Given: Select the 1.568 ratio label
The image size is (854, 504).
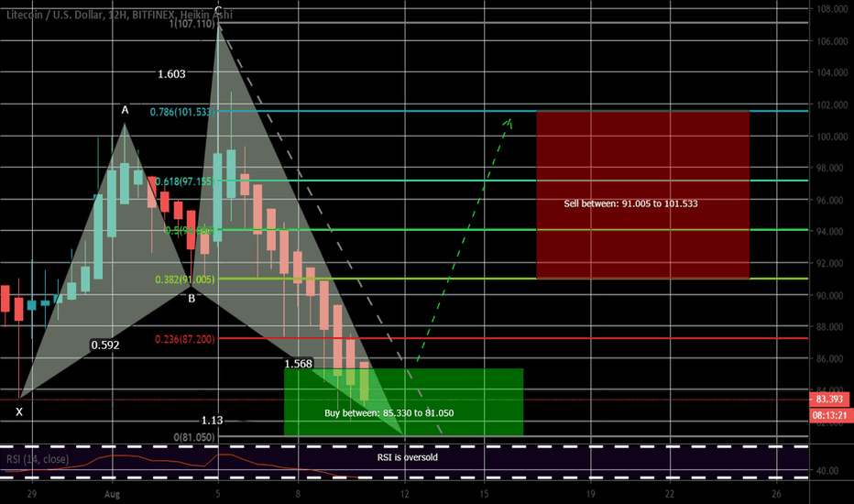Looking at the screenshot, I should click(x=299, y=364).
